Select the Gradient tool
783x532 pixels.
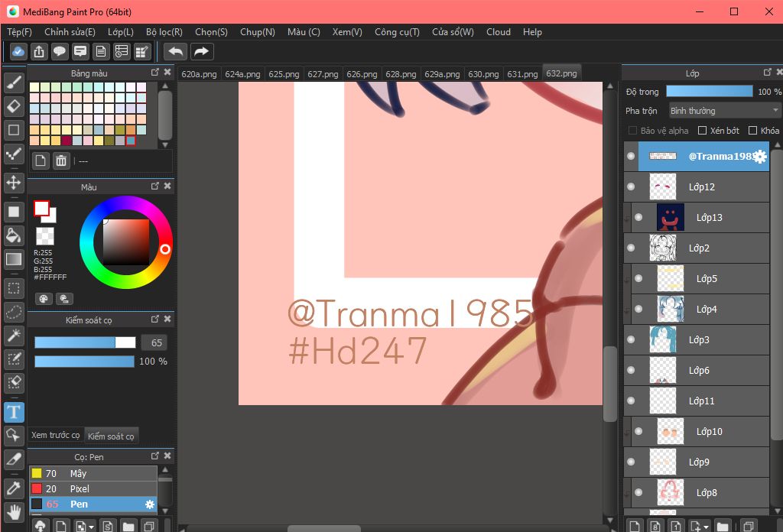click(x=14, y=259)
